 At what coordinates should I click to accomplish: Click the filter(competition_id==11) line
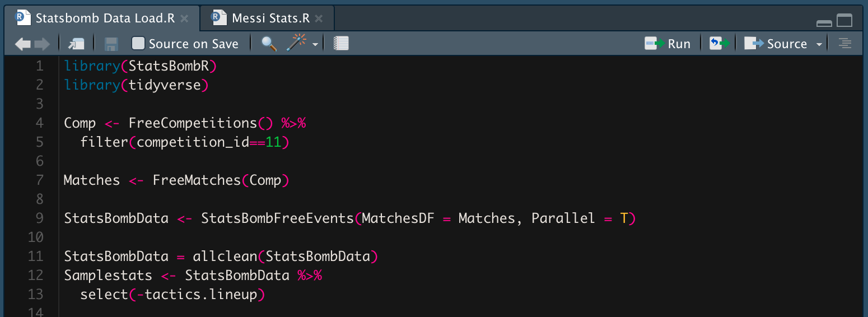184,142
